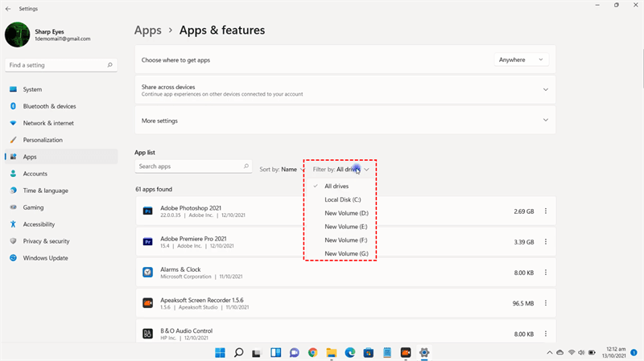
Task: Click three-dot menu for Alarms & Clock
Action: pos(546,273)
